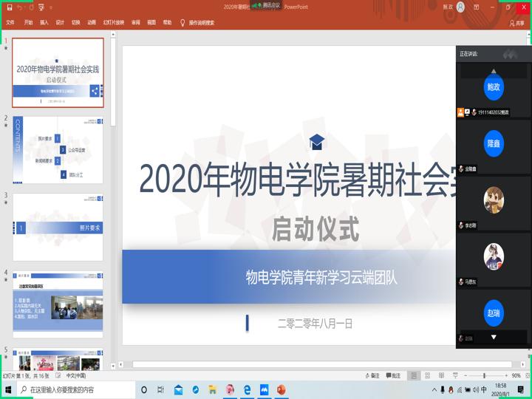
Task: Select slide 2 thumbnail with CONTENTS
Action: pyautogui.click(x=58, y=149)
